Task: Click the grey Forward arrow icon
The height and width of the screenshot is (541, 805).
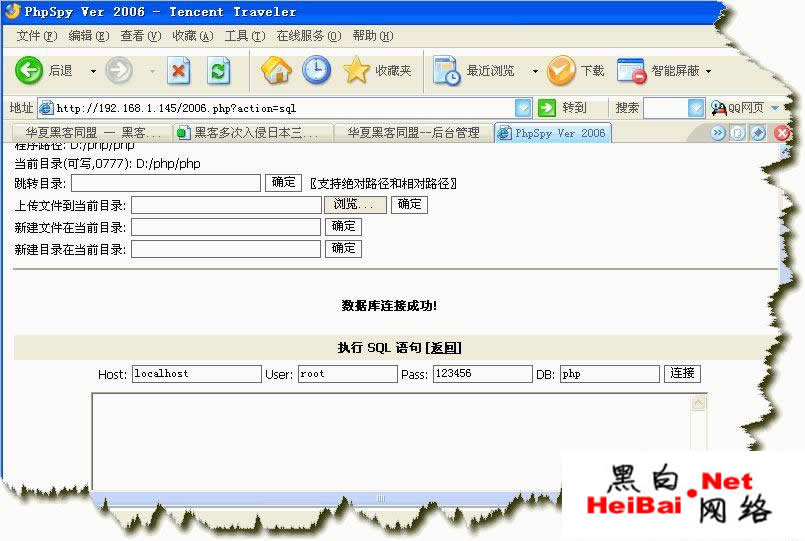Action: click(119, 70)
